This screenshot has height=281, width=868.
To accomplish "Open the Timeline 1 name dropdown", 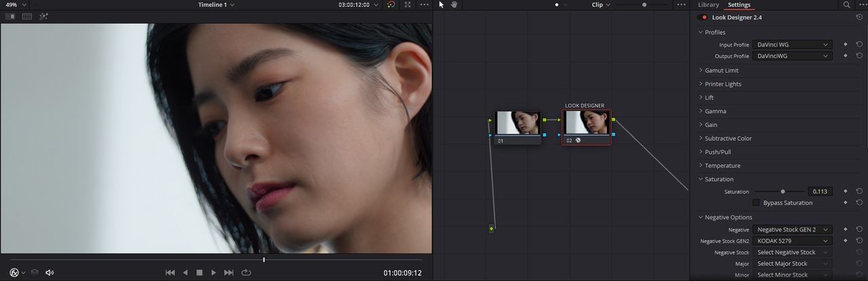I will pos(216,5).
